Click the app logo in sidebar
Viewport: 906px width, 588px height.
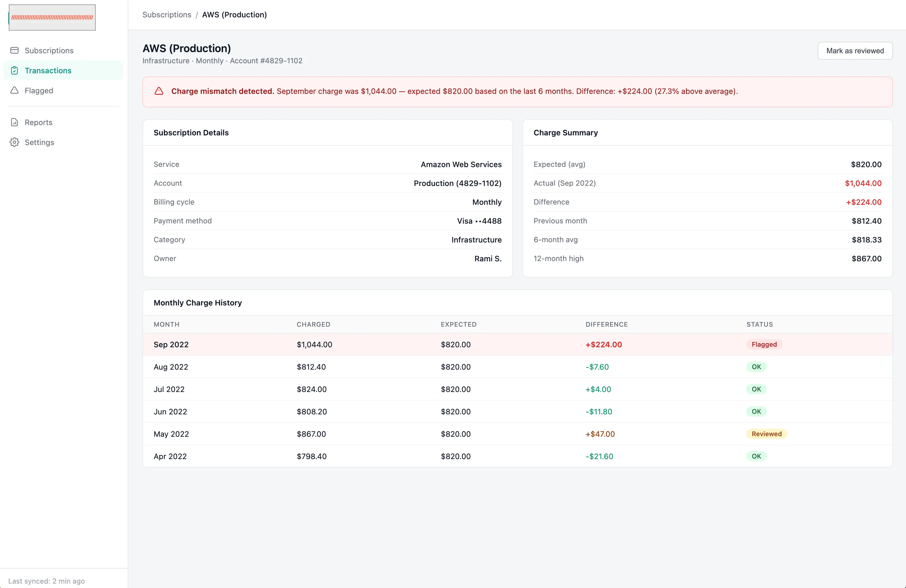[x=52, y=17]
